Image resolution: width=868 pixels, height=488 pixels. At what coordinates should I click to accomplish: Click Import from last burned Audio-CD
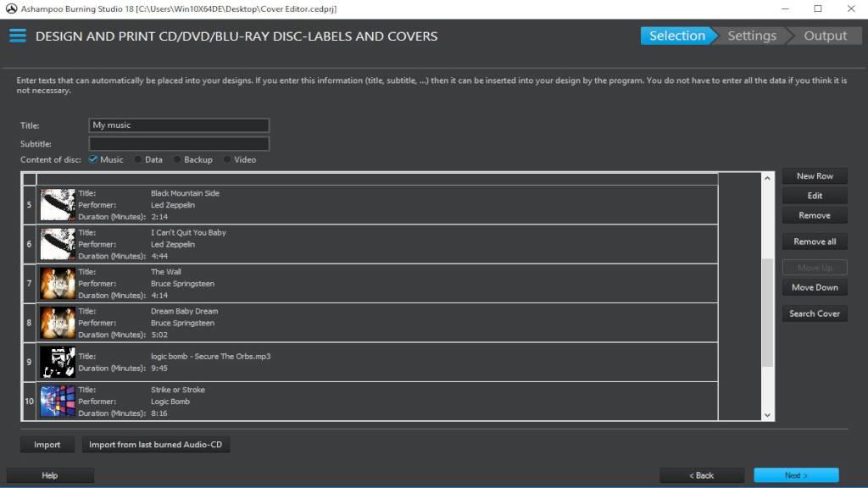155,445
